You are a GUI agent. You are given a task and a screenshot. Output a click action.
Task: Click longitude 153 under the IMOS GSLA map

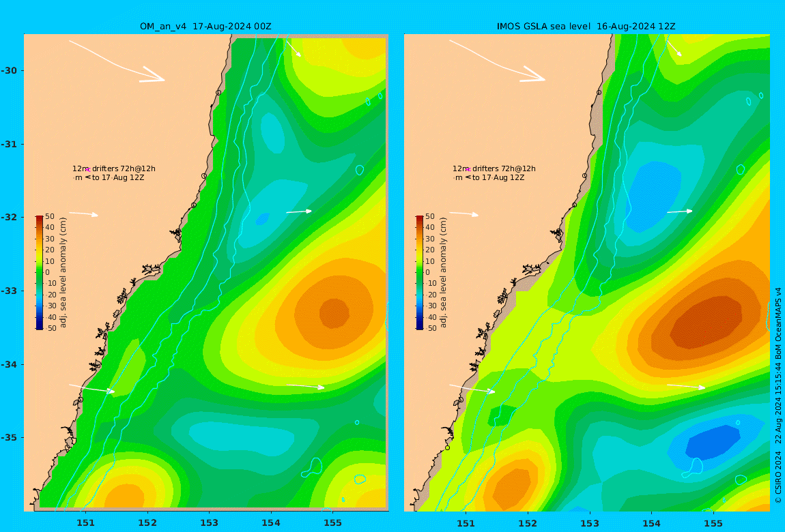tap(590, 523)
